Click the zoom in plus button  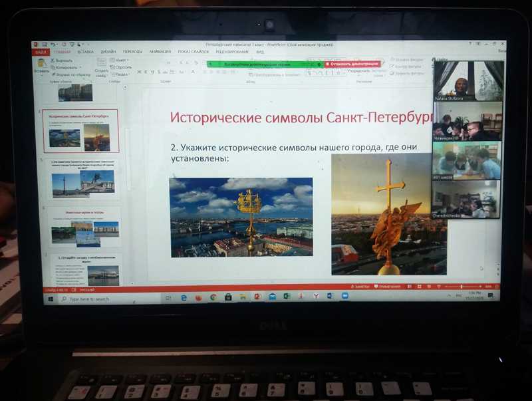480,287
